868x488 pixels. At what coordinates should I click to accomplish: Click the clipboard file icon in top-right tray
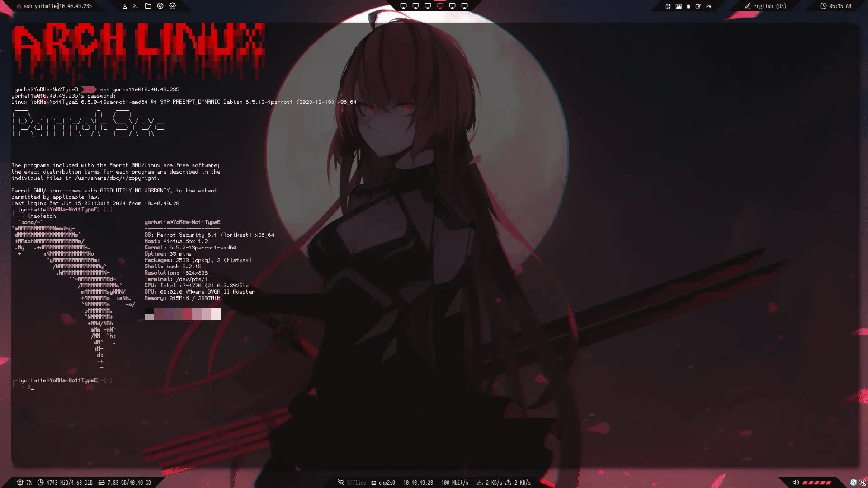pos(689,6)
